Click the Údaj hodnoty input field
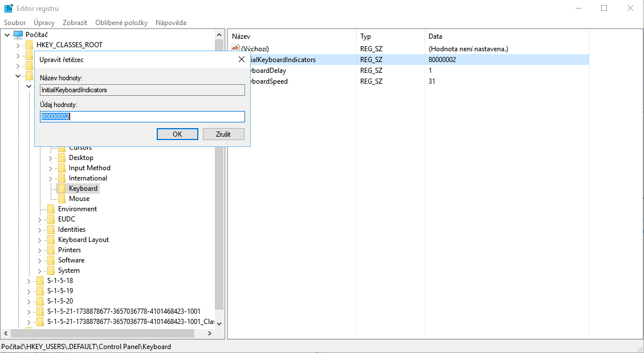644x353 pixels. 142,117
